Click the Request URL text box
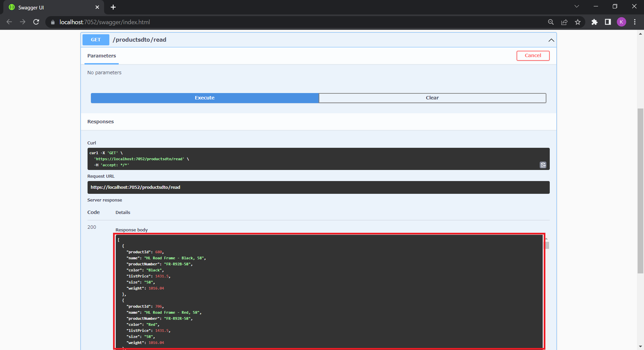The image size is (644, 350). coord(318,187)
